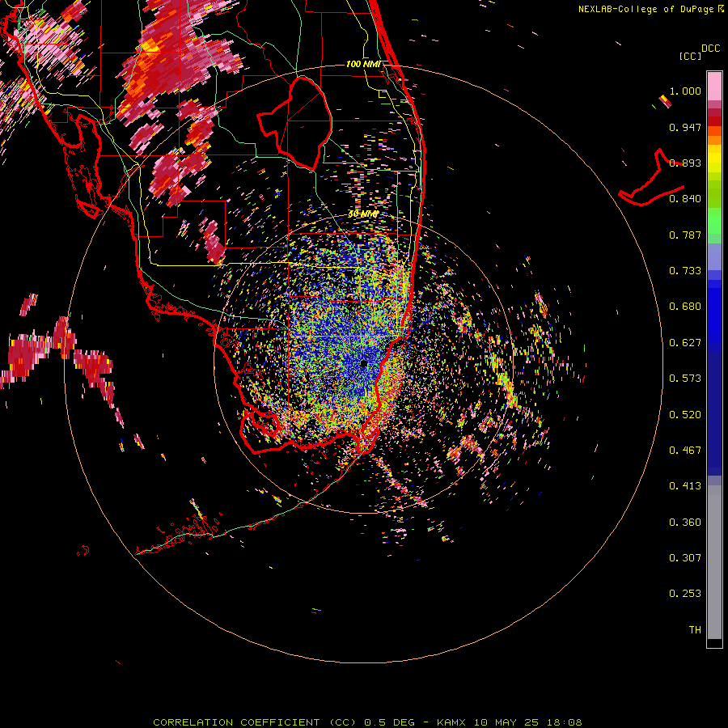
Task: Click the 0.253 color scale value
Action: pyautogui.click(x=685, y=594)
